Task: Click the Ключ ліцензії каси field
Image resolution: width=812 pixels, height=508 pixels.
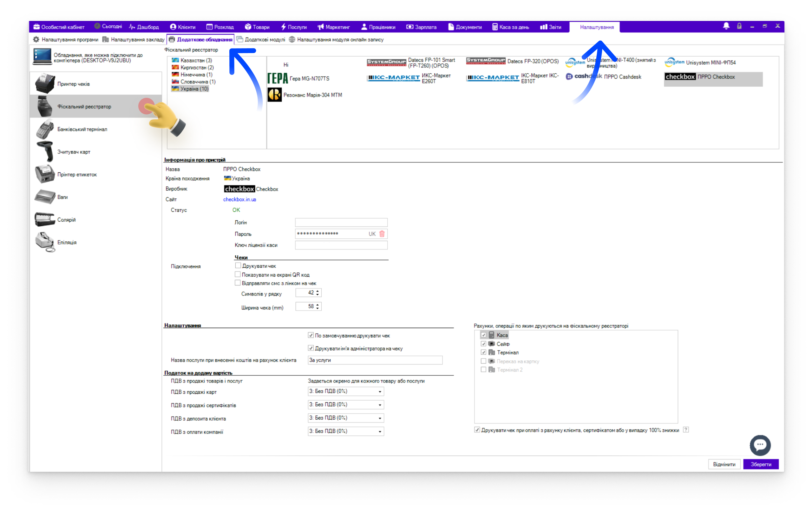Action: coord(341,245)
